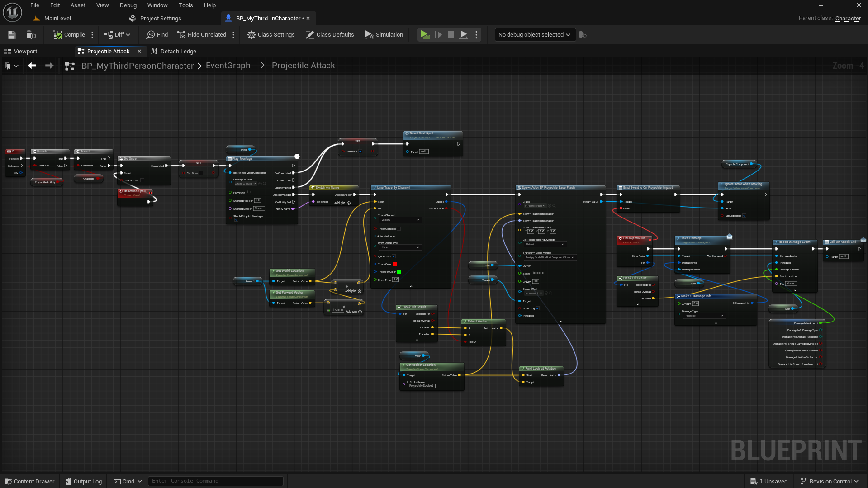This screenshot has width=868, height=488.
Task: Click the Eject play icon
Action: [464, 35]
